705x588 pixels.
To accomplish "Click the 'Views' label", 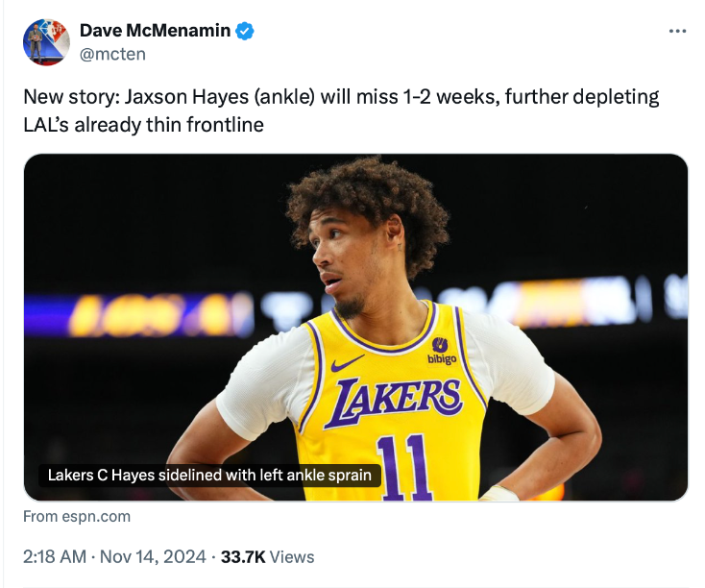I will tap(292, 556).
